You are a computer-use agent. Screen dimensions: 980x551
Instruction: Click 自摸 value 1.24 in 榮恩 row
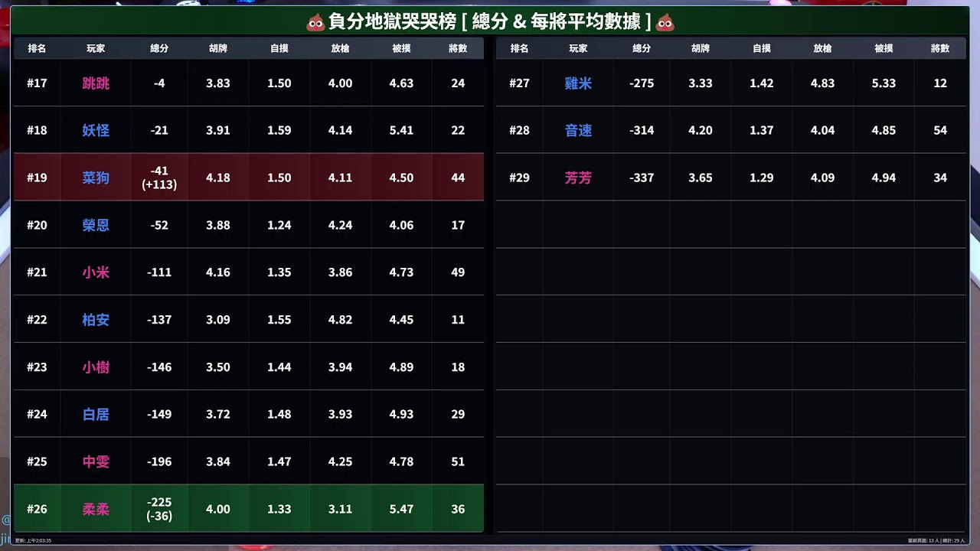[x=279, y=225]
